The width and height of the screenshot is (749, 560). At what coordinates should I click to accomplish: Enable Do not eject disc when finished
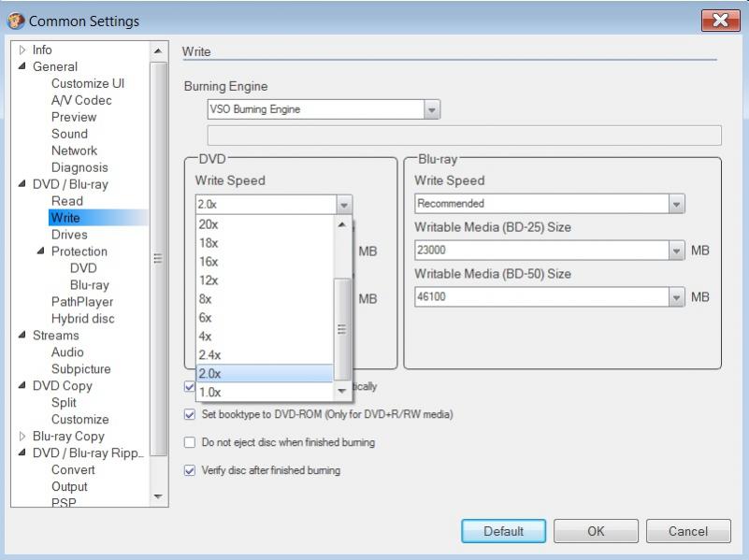coord(191,442)
